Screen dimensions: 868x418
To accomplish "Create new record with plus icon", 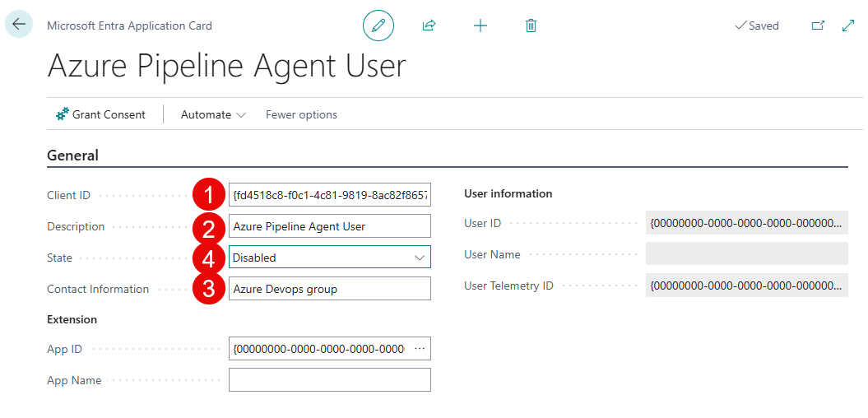I will point(480,26).
